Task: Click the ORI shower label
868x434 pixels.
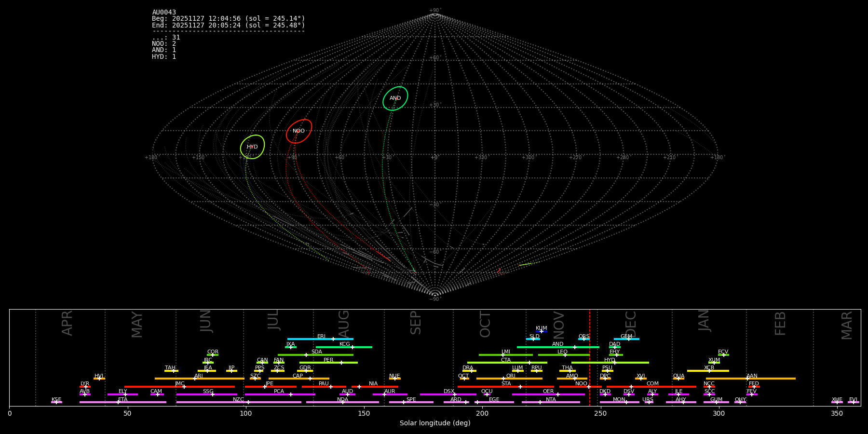Action: pos(511,376)
